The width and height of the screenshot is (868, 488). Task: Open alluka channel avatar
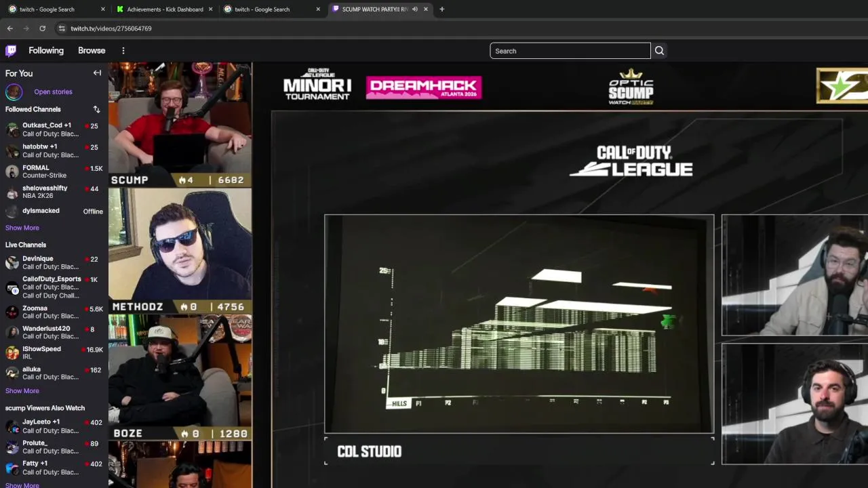click(x=12, y=373)
